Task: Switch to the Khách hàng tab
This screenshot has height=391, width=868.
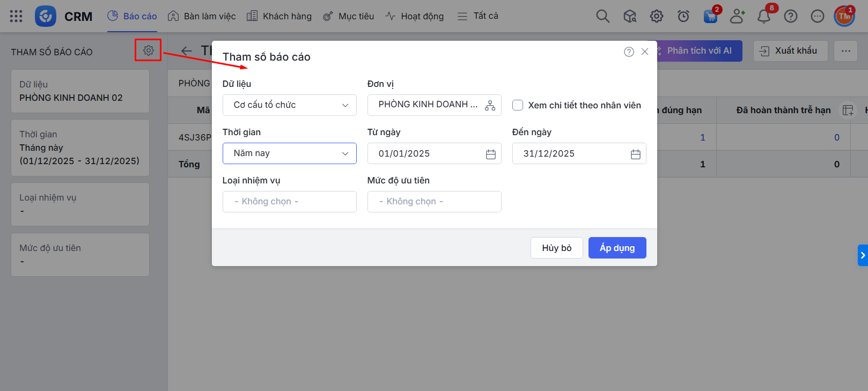Action: pos(279,16)
